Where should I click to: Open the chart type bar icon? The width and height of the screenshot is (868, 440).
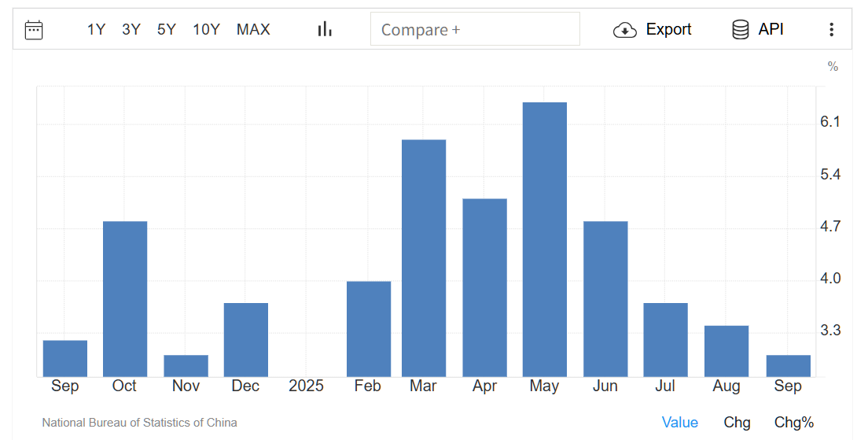click(325, 30)
